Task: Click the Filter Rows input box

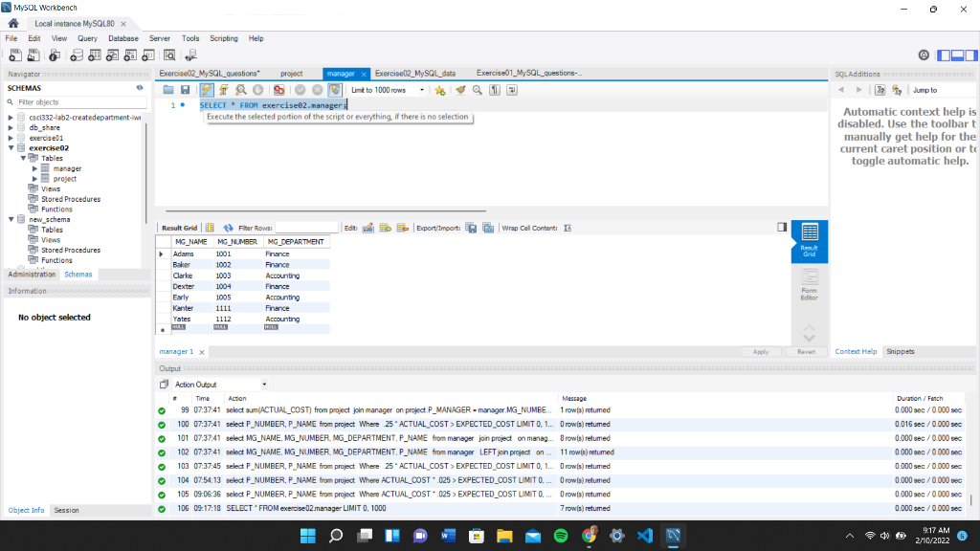Action: tap(306, 228)
